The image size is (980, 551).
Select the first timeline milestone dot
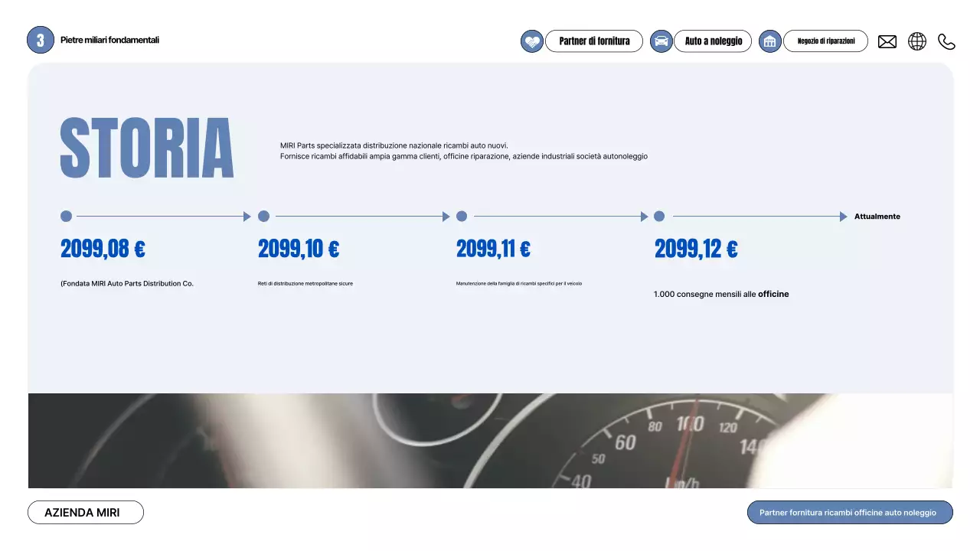(66, 216)
